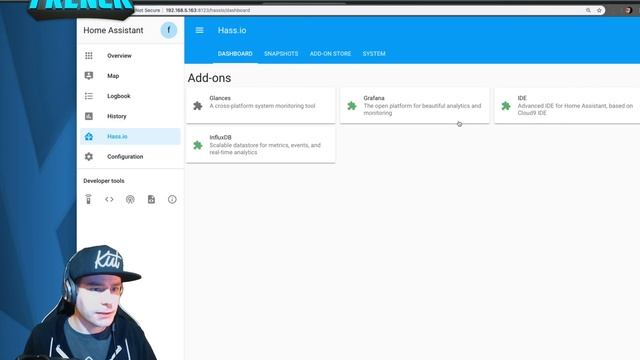Open the System tab
640x360 pixels.
(374, 53)
